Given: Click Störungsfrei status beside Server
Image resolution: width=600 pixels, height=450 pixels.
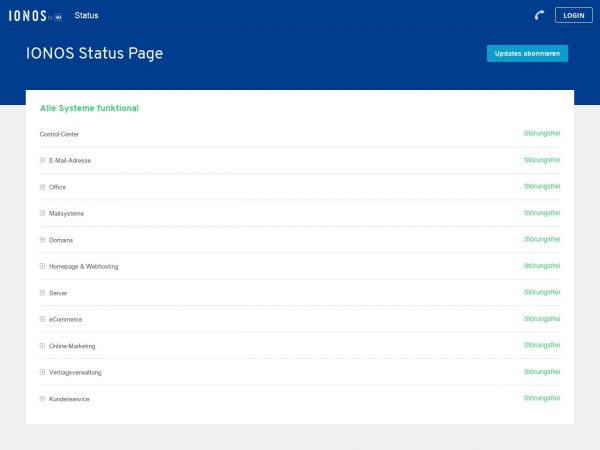Looking at the screenshot, I should coord(541,292).
